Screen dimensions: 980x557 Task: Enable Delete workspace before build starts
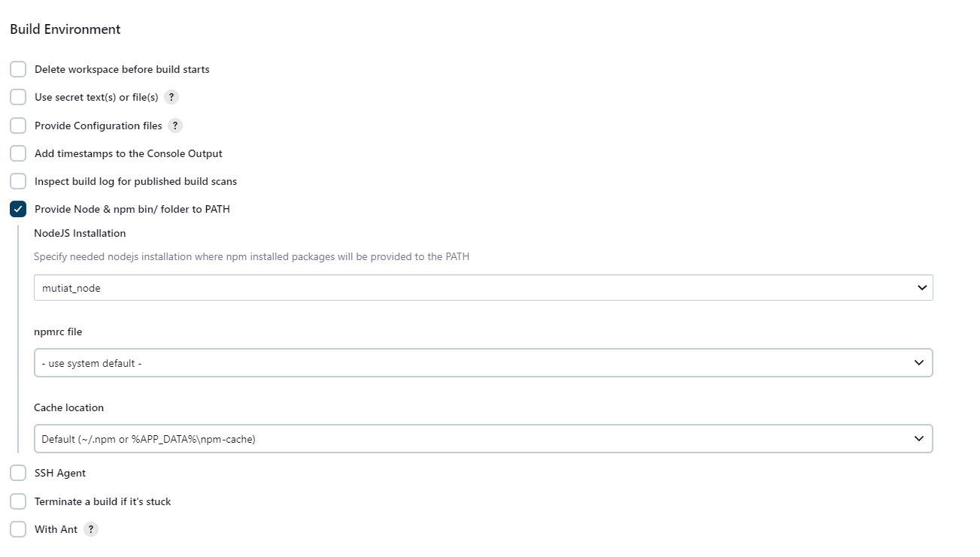(x=18, y=68)
